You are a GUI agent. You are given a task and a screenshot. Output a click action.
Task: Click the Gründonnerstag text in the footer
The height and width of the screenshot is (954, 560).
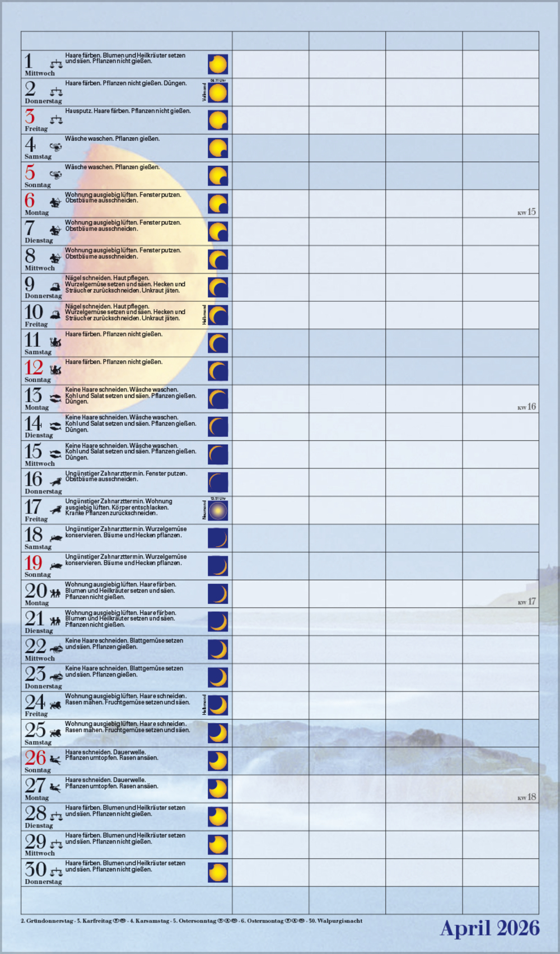pos(49,920)
